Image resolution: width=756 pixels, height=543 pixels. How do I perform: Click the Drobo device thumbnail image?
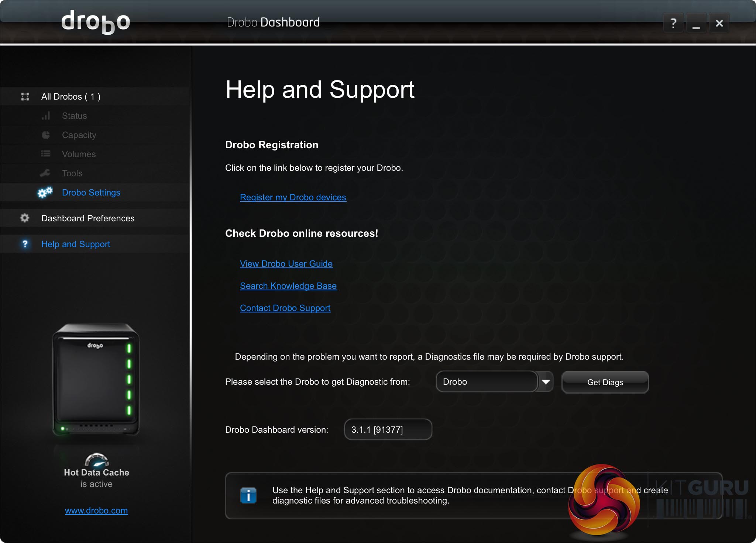96,380
